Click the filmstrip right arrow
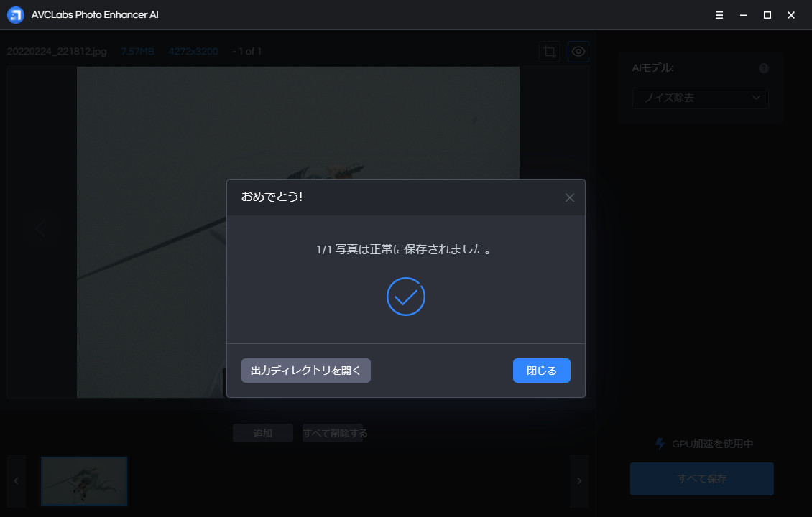 point(579,481)
